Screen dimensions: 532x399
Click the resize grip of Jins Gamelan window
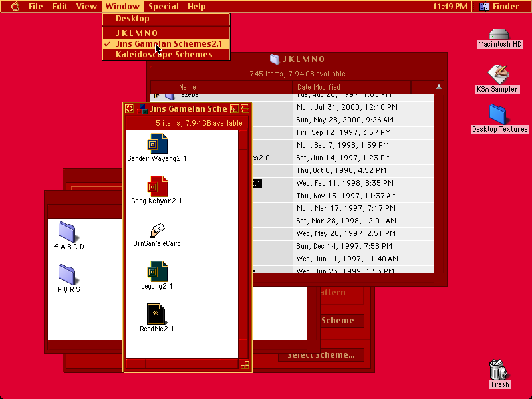(245, 365)
